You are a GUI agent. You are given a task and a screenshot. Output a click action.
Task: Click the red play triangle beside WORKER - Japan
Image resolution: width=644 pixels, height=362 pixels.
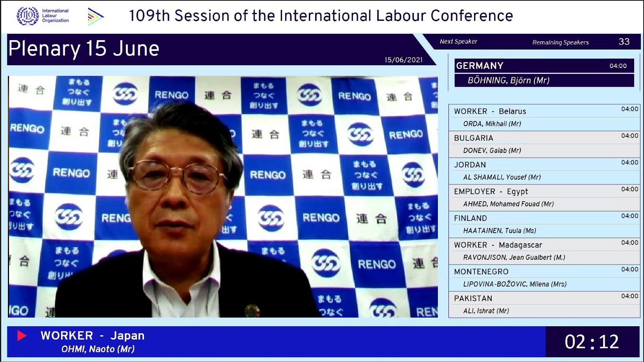[x=22, y=335]
